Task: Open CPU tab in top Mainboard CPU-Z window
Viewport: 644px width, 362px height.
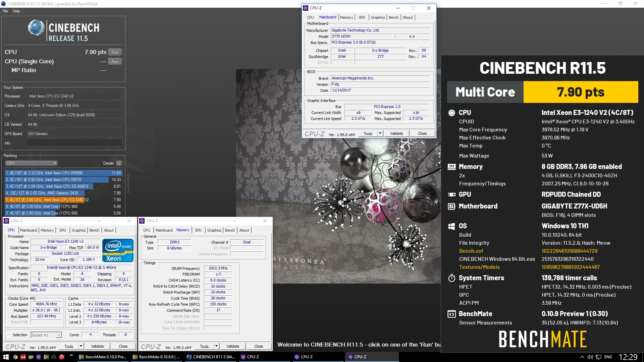Action: (311, 17)
